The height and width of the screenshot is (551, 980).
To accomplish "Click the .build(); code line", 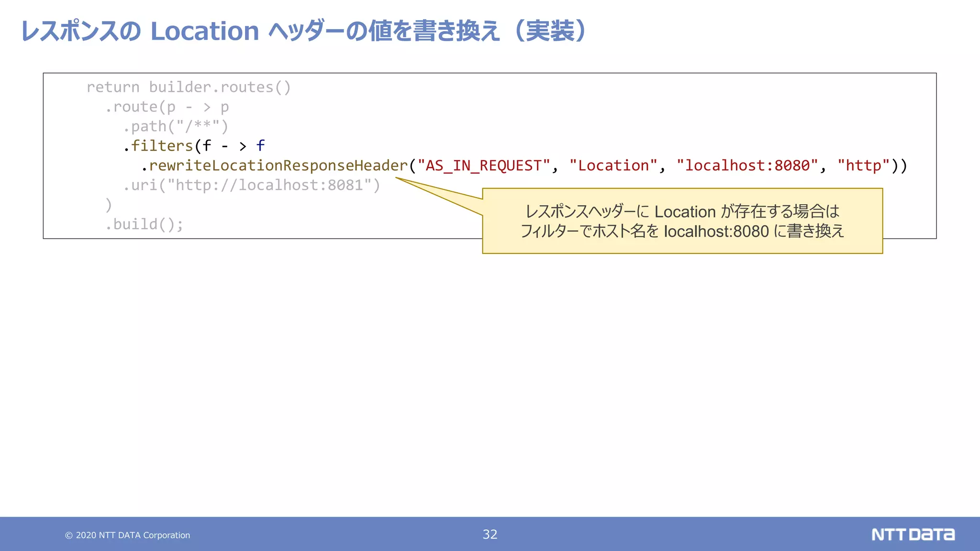I will (144, 224).
